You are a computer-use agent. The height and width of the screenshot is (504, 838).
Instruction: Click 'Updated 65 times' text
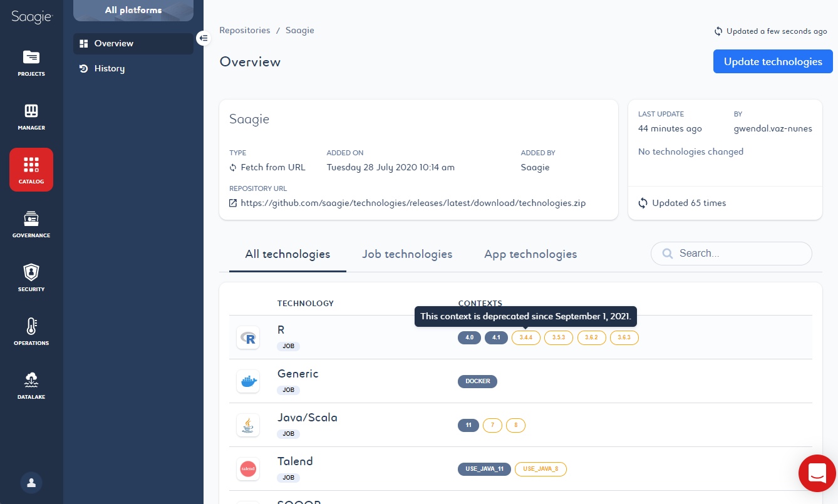point(689,203)
